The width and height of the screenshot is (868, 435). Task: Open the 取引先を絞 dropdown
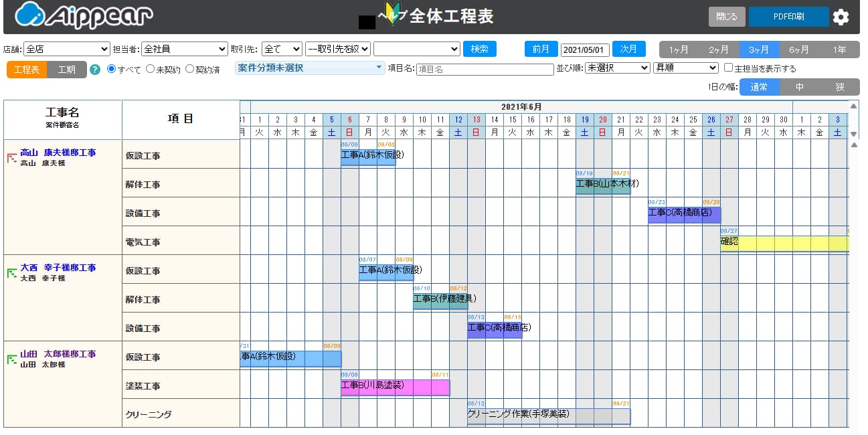337,49
